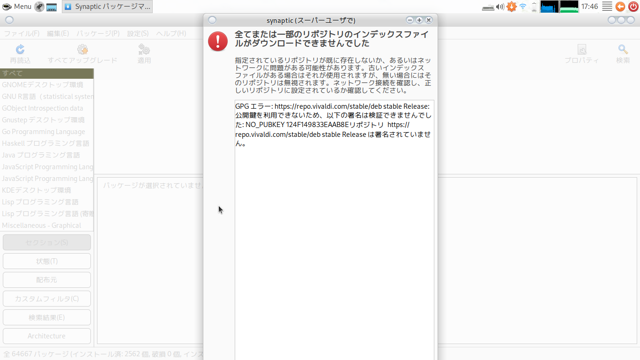The width and height of the screenshot is (640, 360).
Task: Click the blue CPU monitor graph
Action: click(549, 7)
